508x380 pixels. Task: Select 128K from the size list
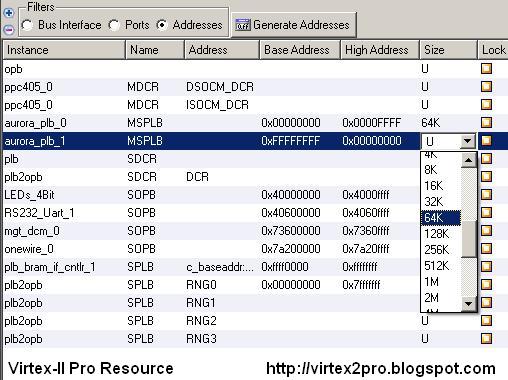(441, 234)
